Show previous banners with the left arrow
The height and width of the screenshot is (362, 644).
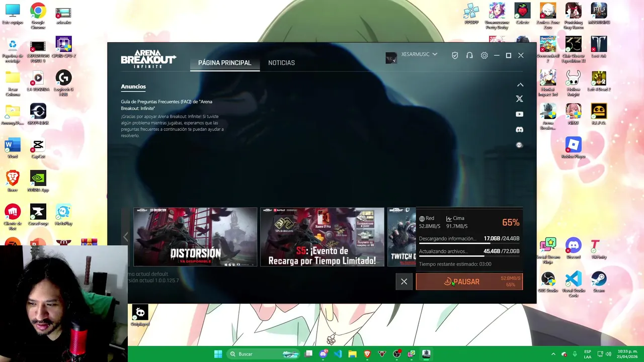click(126, 237)
